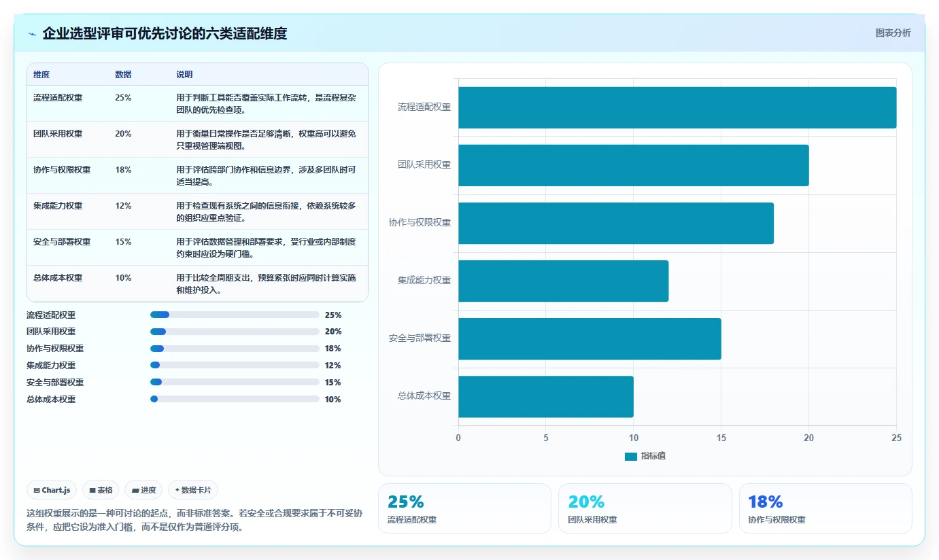Screen dimensions: 939x560
Task: Click 总体成本权重 label on the chart axis
Action: pos(424,396)
